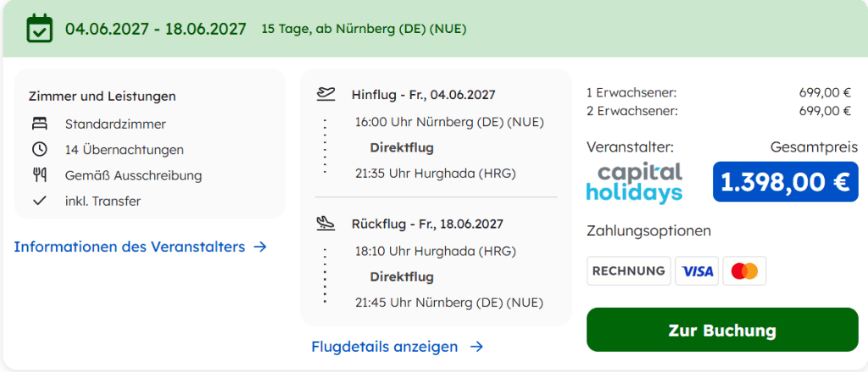Click the blue total price 1.398,00 € badge

(x=786, y=181)
